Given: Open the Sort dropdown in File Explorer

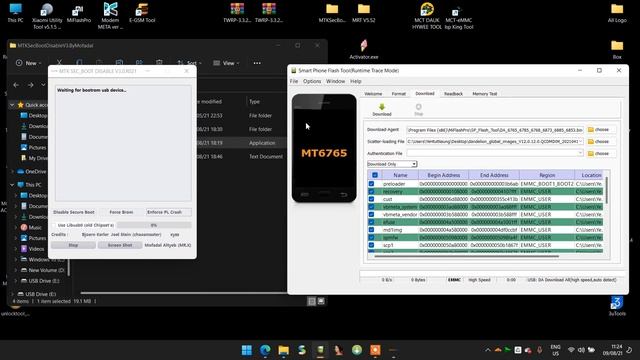Looking at the screenshot, I should coord(189,63).
